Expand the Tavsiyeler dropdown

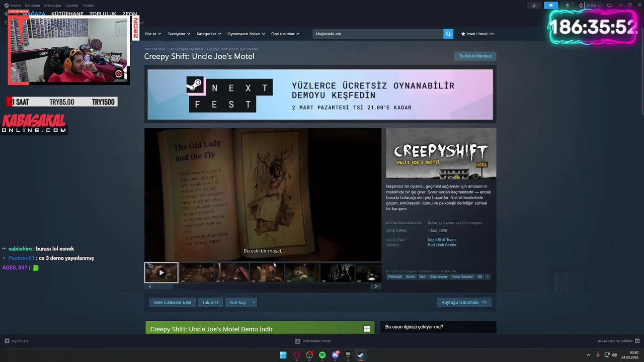coord(179,34)
